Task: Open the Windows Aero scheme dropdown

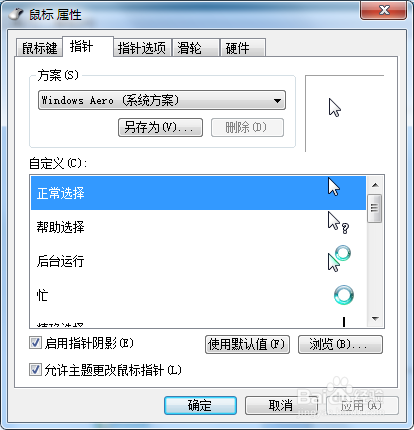Action: pos(162,100)
